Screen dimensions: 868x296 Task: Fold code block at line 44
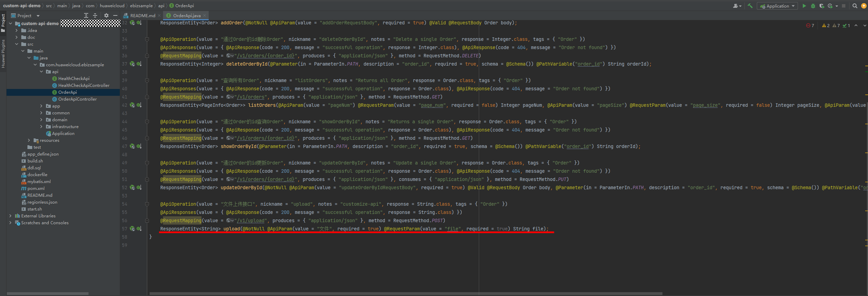pyautogui.click(x=147, y=122)
